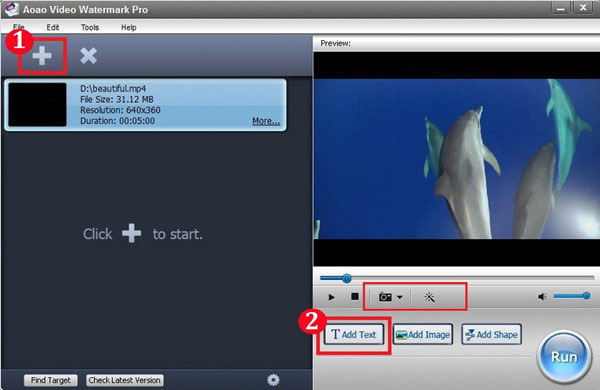
Task: Open the Help menu
Action: point(129,27)
